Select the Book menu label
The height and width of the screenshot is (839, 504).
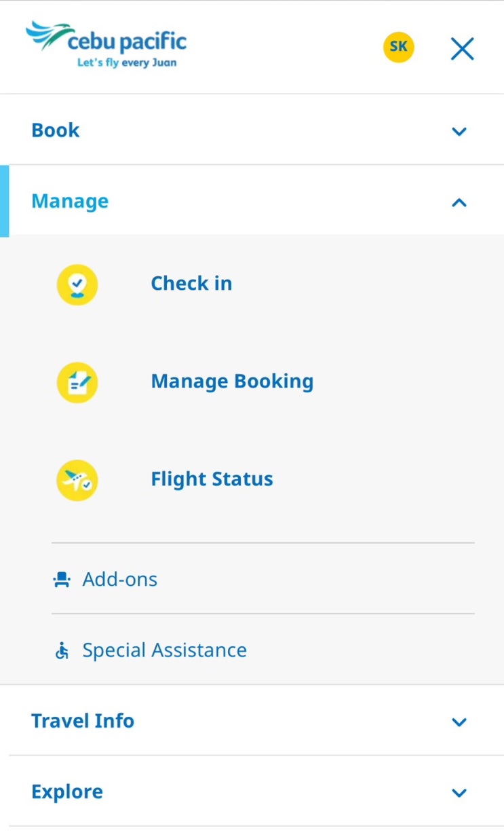56,130
